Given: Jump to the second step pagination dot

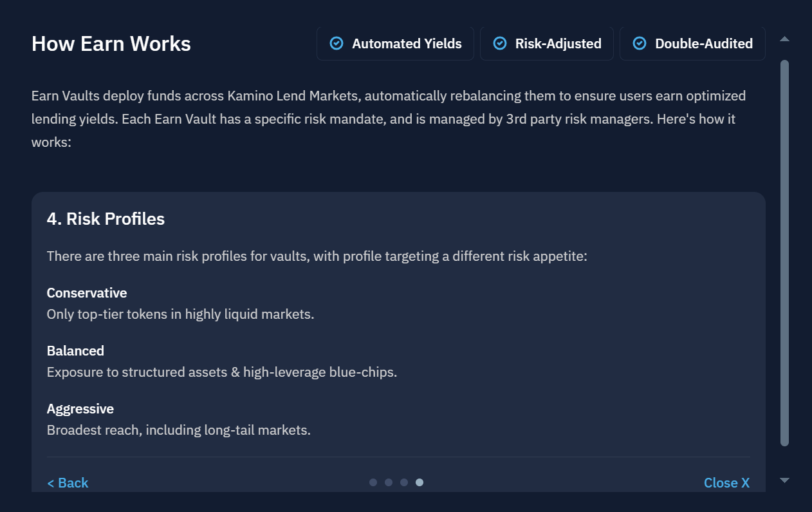Looking at the screenshot, I should [x=389, y=482].
